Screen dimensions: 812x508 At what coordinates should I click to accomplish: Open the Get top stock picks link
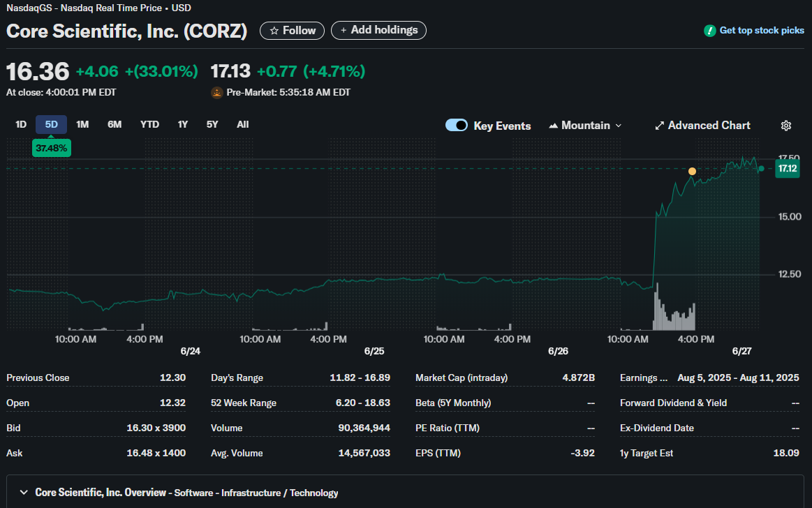point(754,31)
